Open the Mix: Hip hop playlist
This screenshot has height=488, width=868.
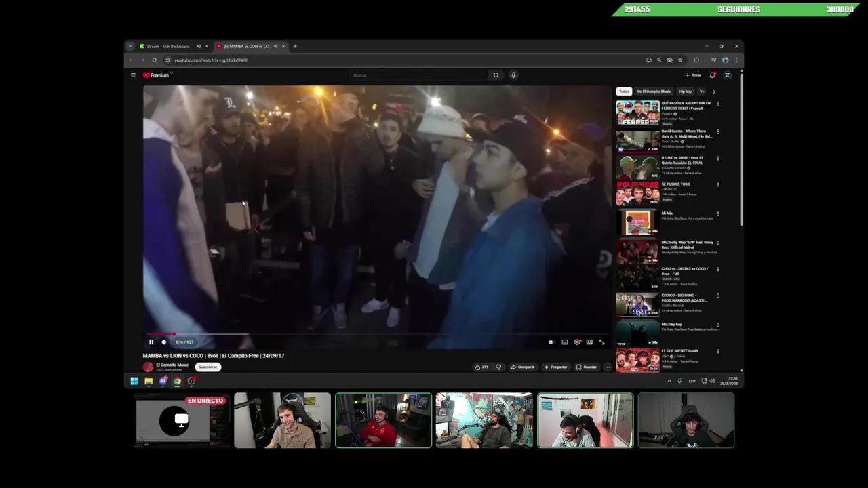tap(637, 333)
